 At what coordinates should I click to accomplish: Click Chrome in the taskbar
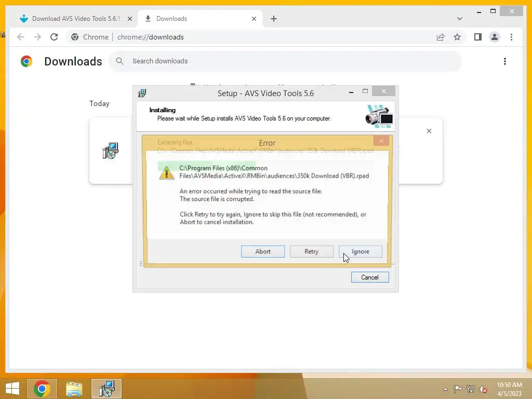42,389
